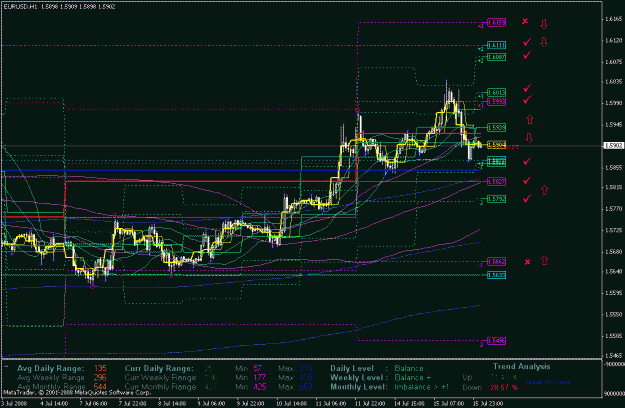The height and width of the screenshot is (408, 625).
Task: Click the red checkmark beside the 1.5872 label
Action: pos(527,161)
